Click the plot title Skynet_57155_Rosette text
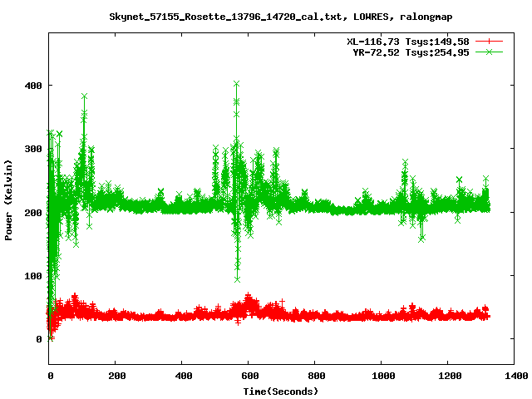This screenshot has width=532, height=399. coord(281,17)
